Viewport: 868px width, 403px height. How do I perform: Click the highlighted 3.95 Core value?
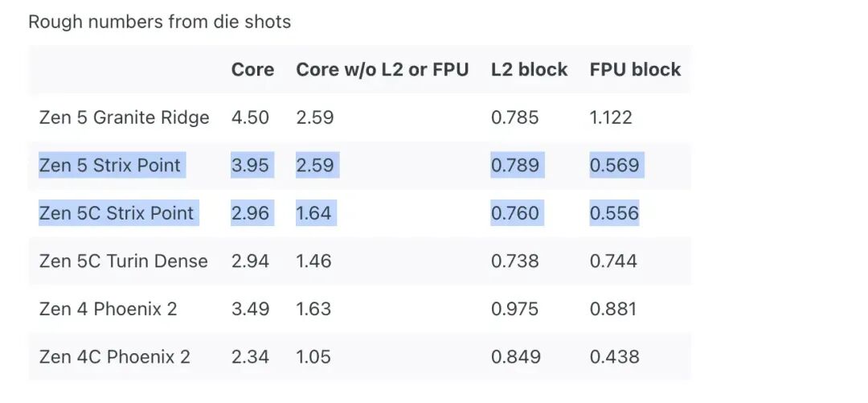[x=250, y=166]
